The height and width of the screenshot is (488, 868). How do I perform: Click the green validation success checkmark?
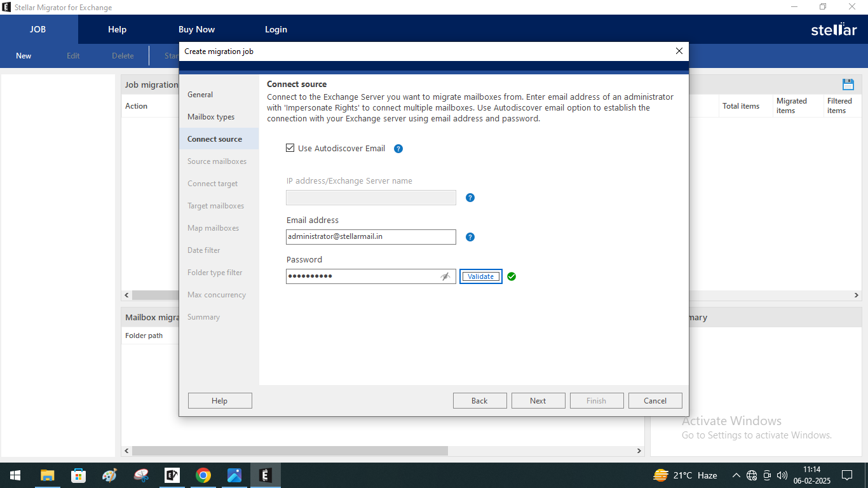point(512,276)
